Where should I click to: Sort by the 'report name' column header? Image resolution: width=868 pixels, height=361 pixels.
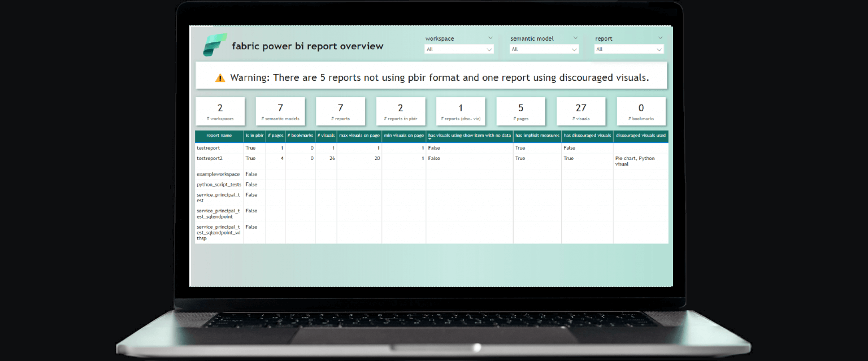pyautogui.click(x=219, y=136)
